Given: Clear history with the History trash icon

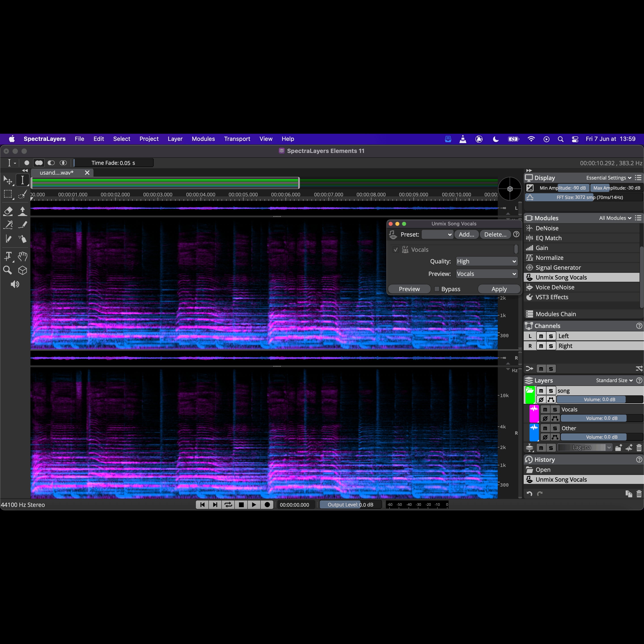Looking at the screenshot, I should pyautogui.click(x=639, y=494).
